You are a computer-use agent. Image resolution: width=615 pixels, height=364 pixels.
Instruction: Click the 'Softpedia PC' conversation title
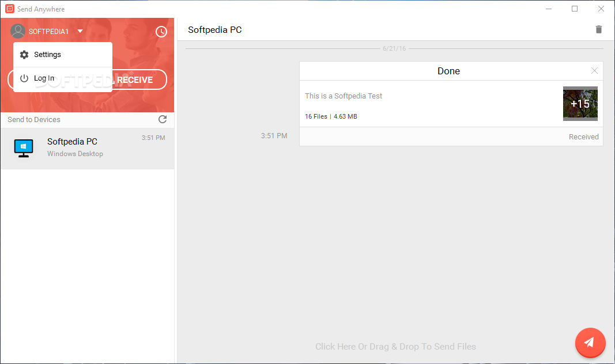point(214,30)
